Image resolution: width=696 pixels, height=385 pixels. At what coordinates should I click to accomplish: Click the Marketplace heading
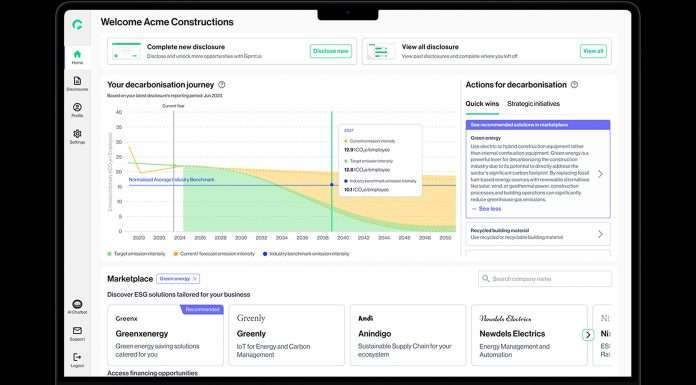(x=130, y=279)
